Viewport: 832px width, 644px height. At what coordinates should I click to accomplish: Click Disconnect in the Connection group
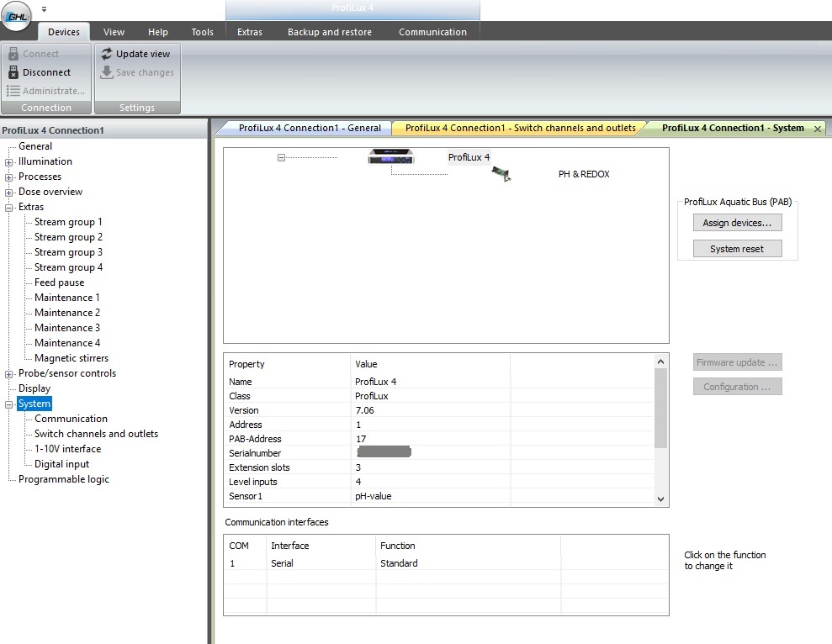pos(46,72)
